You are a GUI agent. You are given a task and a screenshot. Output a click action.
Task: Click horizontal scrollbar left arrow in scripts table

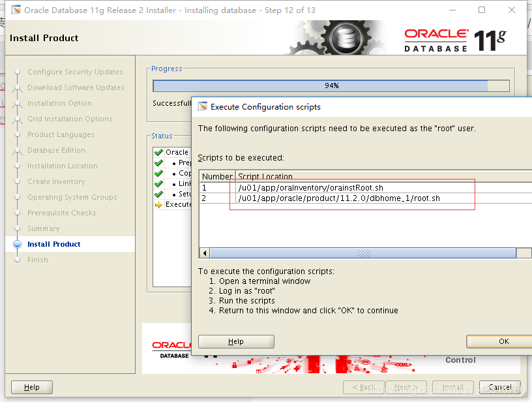(205, 253)
